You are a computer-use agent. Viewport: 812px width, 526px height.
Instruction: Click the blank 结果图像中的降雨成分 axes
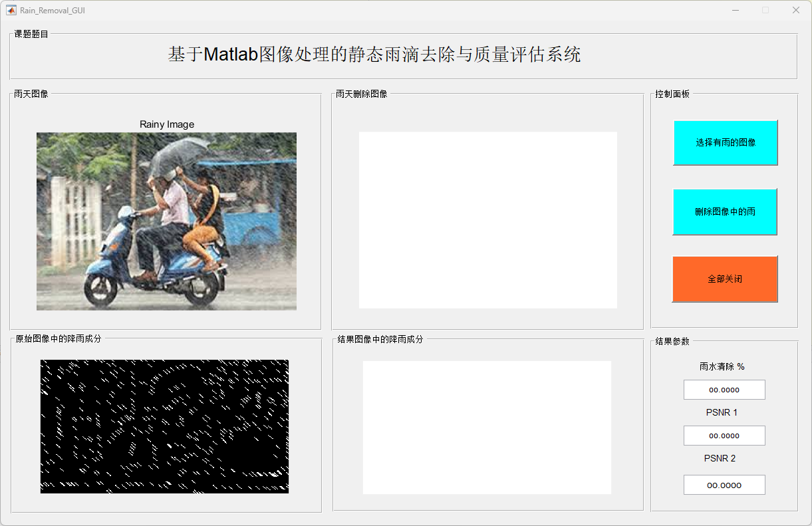click(487, 428)
